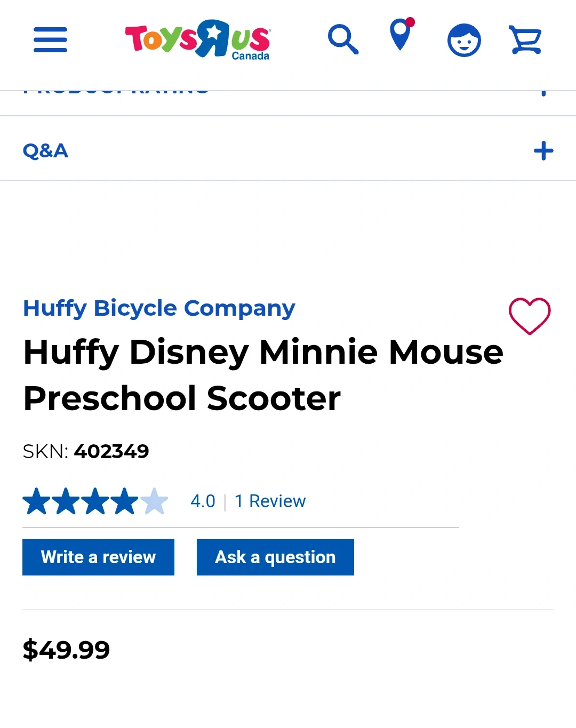This screenshot has width=576, height=728.
Task: Click the SKN number 402349
Action: click(x=111, y=452)
